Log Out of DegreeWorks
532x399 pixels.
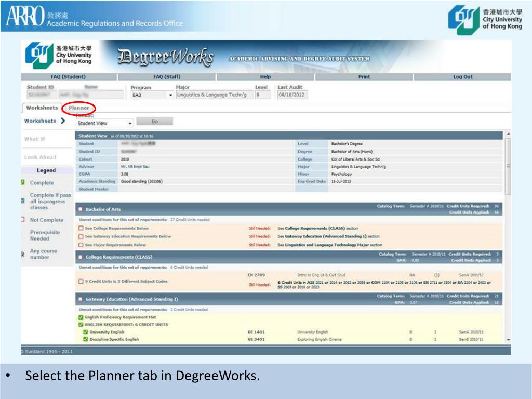(x=463, y=77)
